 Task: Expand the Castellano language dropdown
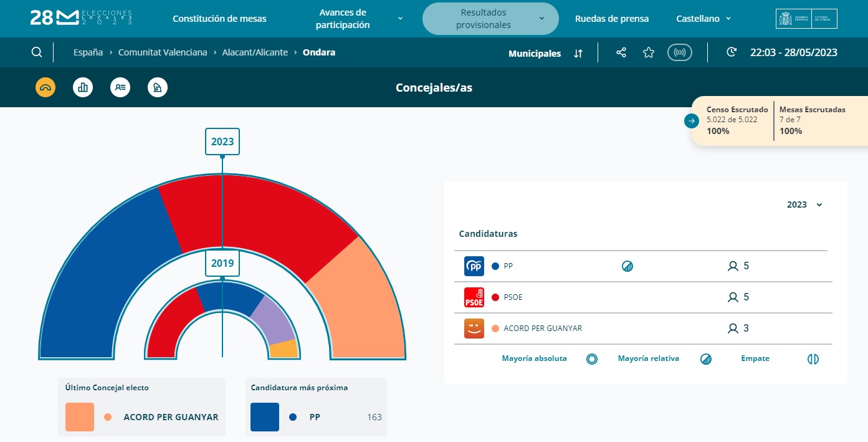[703, 19]
